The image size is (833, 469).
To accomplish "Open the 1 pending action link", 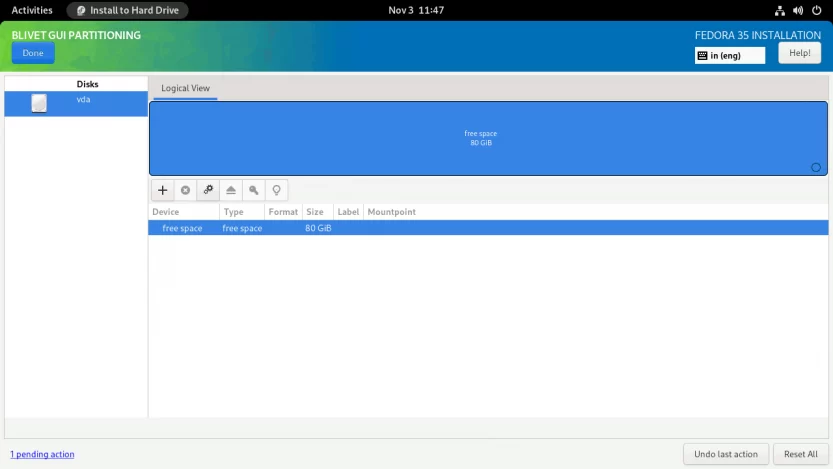I will [42, 454].
